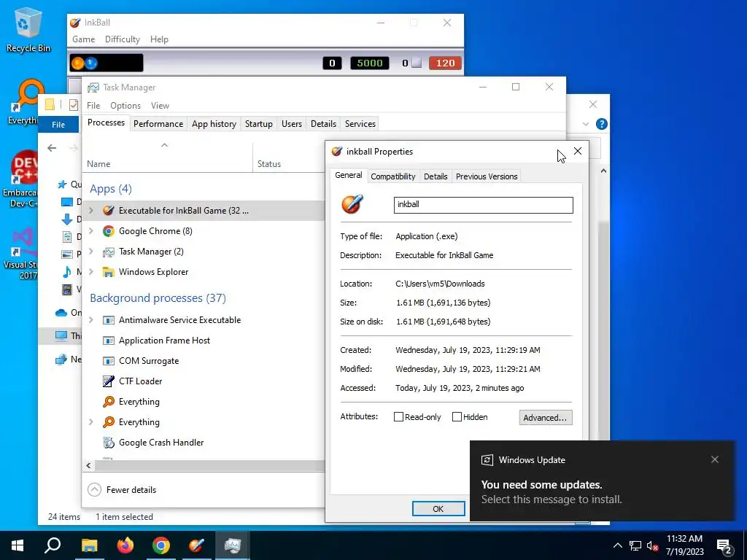747x560 pixels.
Task: Expand Antimalware Service Executable row
Action: tap(91, 320)
